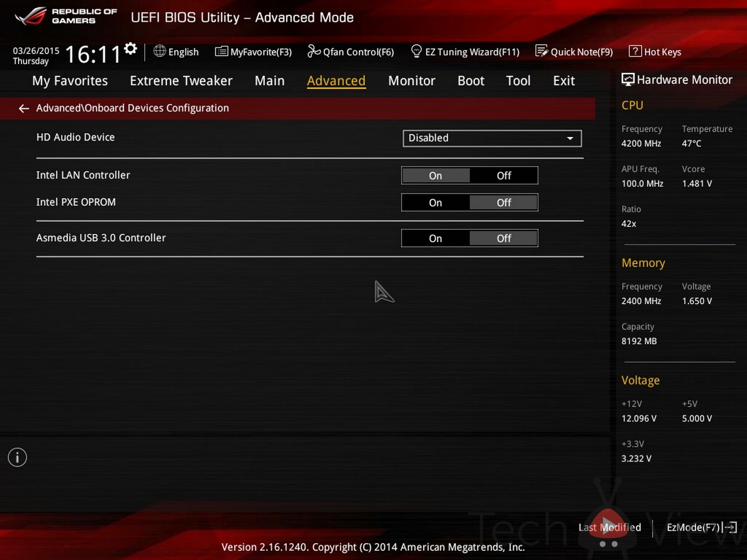Open the MyFavorite list icon
747x560 pixels.
[222, 51]
